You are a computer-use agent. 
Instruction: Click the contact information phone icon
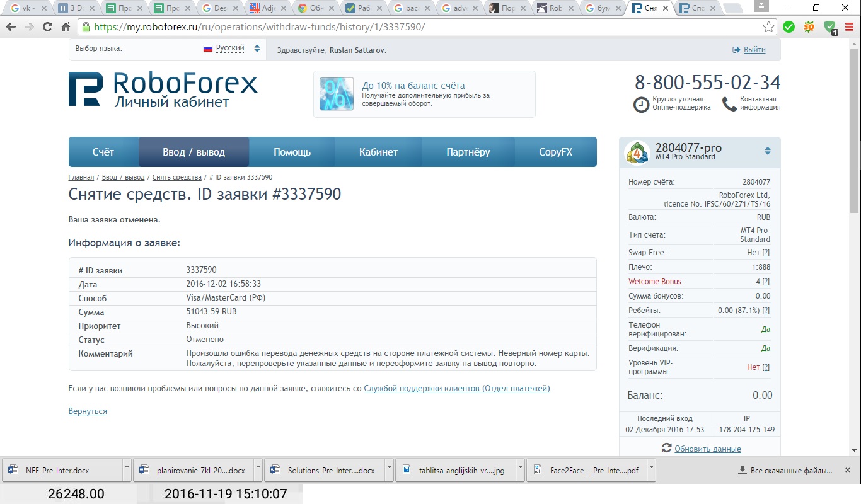coord(729,104)
